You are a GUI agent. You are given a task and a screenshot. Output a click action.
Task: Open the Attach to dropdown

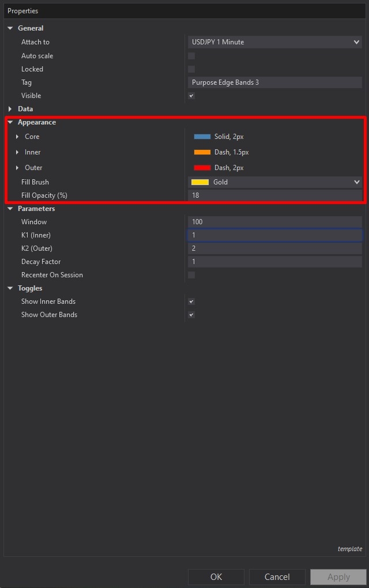275,42
